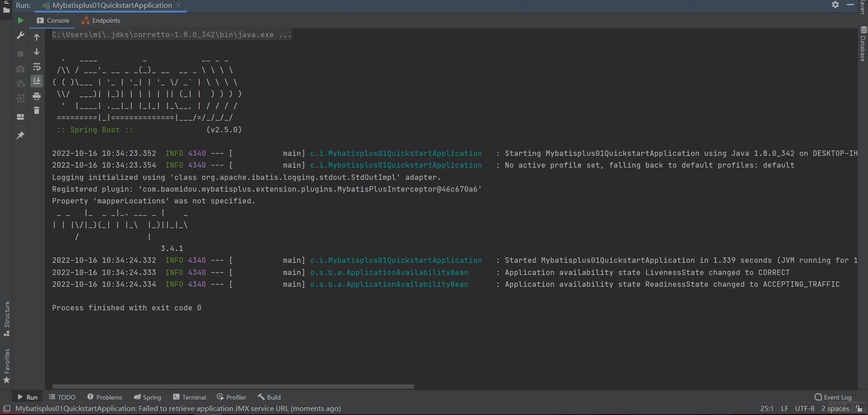Open the Structure tool window
The width and height of the screenshot is (868, 415).
click(x=6, y=318)
